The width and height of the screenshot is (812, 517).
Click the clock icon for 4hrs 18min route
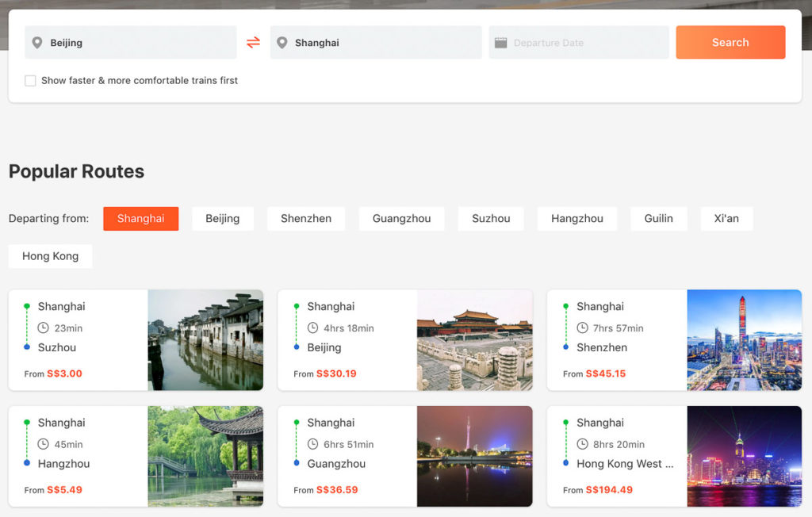312,328
